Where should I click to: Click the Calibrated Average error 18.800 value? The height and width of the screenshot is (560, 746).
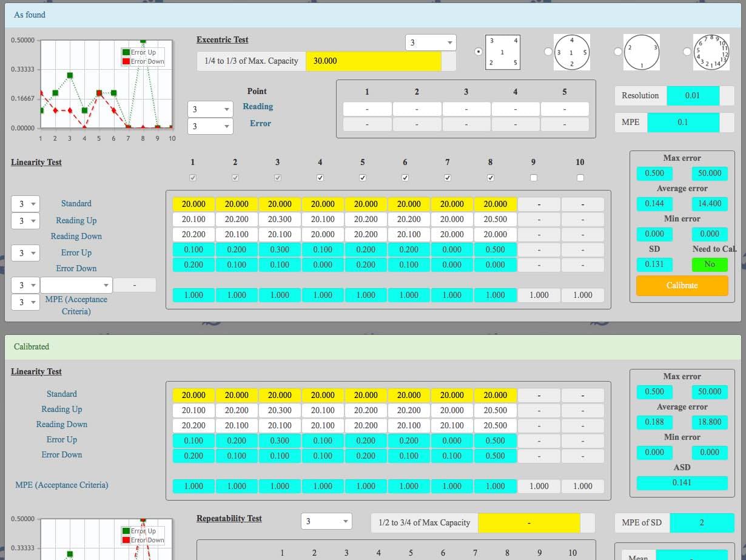(710, 422)
